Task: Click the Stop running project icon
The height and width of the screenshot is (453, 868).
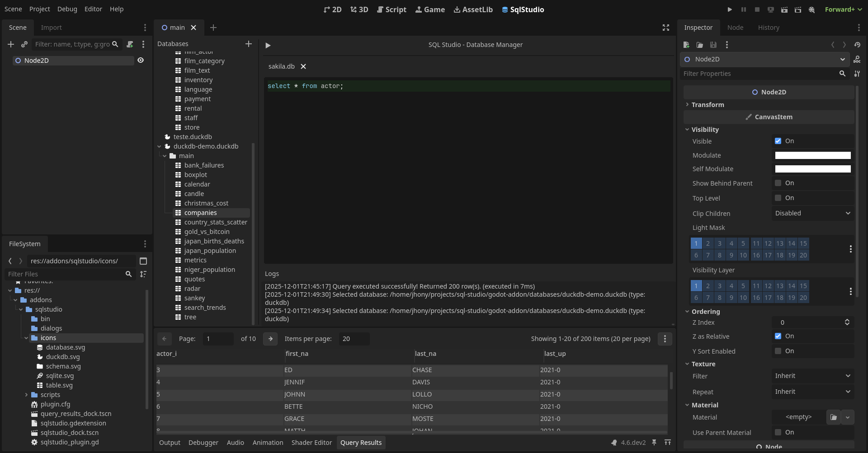Action: tap(757, 9)
